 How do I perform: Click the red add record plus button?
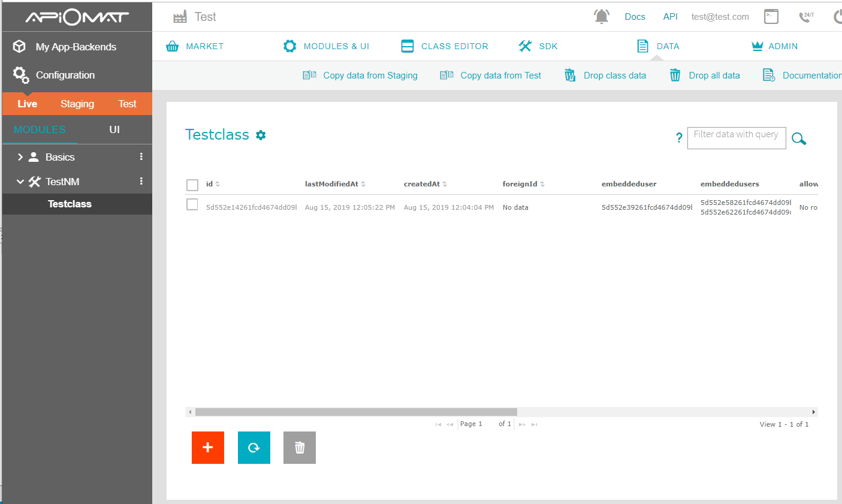coord(208,448)
